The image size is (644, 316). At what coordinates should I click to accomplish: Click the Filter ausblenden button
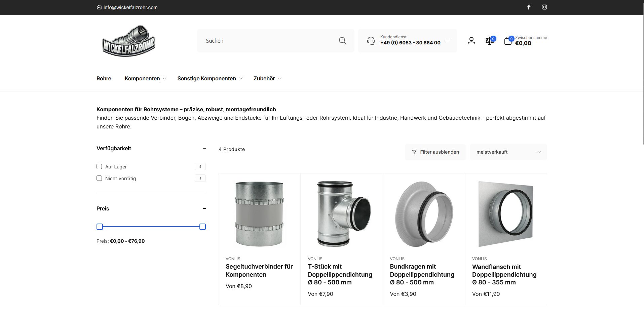coord(435,152)
